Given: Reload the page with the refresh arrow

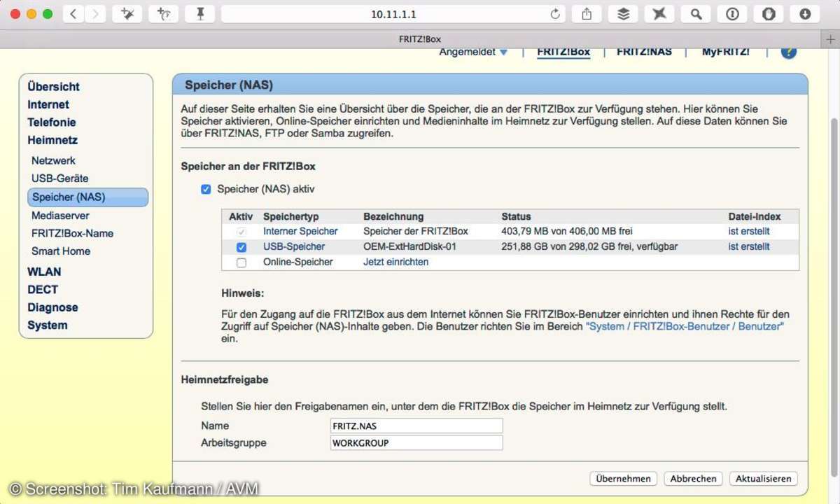Looking at the screenshot, I should coord(556,14).
